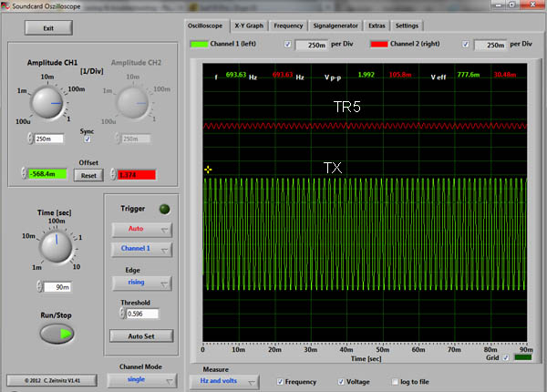Click the Auto Set button
This screenshot has height=392, width=547.
(140, 335)
